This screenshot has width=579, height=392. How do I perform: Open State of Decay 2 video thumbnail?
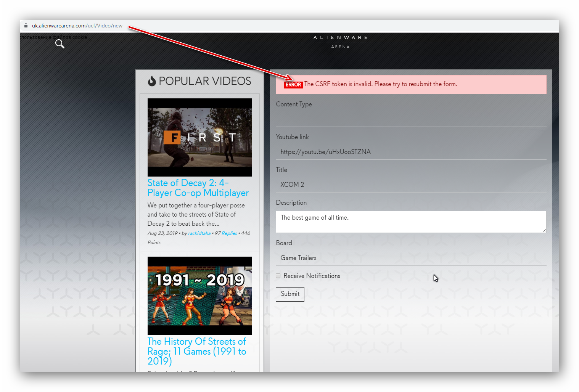coord(199,137)
